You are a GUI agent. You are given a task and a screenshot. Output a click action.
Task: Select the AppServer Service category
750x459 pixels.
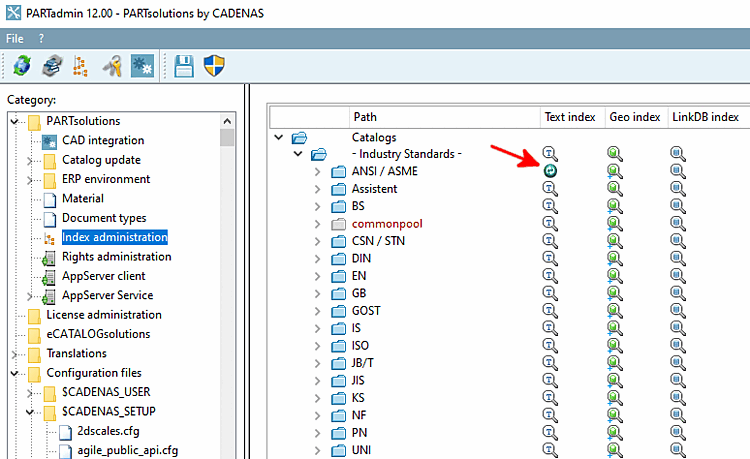(108, 295)
